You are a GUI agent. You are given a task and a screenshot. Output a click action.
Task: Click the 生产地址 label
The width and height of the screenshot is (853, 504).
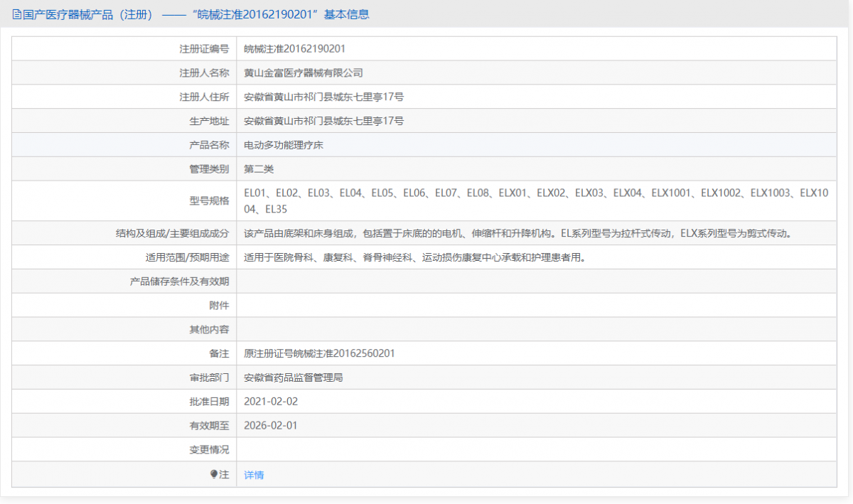[x=209, y=121]
